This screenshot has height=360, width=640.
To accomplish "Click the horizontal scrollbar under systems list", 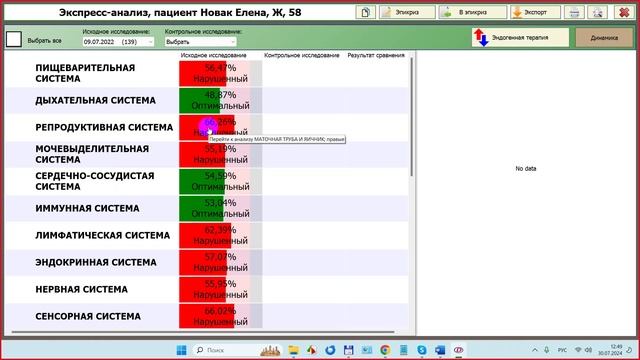I will point(203,332).
